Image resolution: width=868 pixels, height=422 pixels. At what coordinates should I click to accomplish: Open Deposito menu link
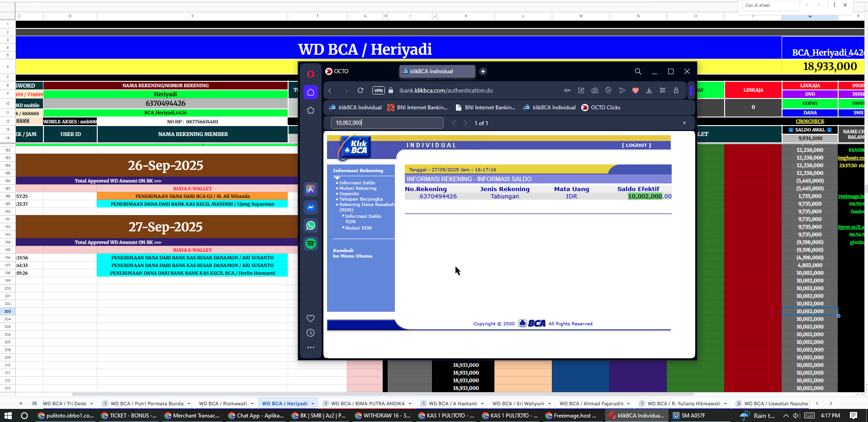[349, 194]
